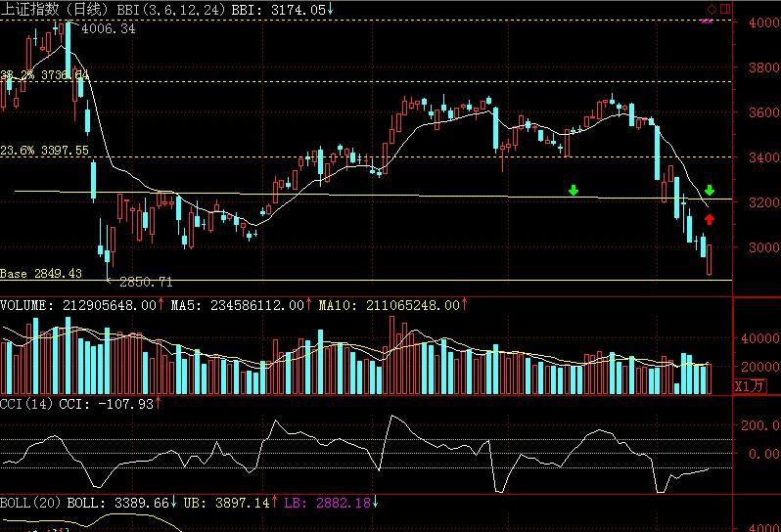
Task: Click the diamond icon above the price axis
Action: 712,9
